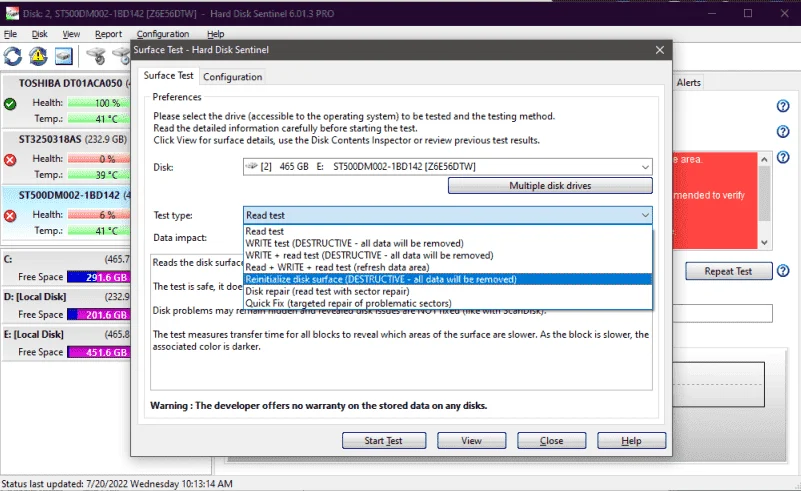The height and width of the screenshot is (491, 801).
Task: Click the red message scrollbar up arrow
Action: pyautogui.click(x=764, y=159)
